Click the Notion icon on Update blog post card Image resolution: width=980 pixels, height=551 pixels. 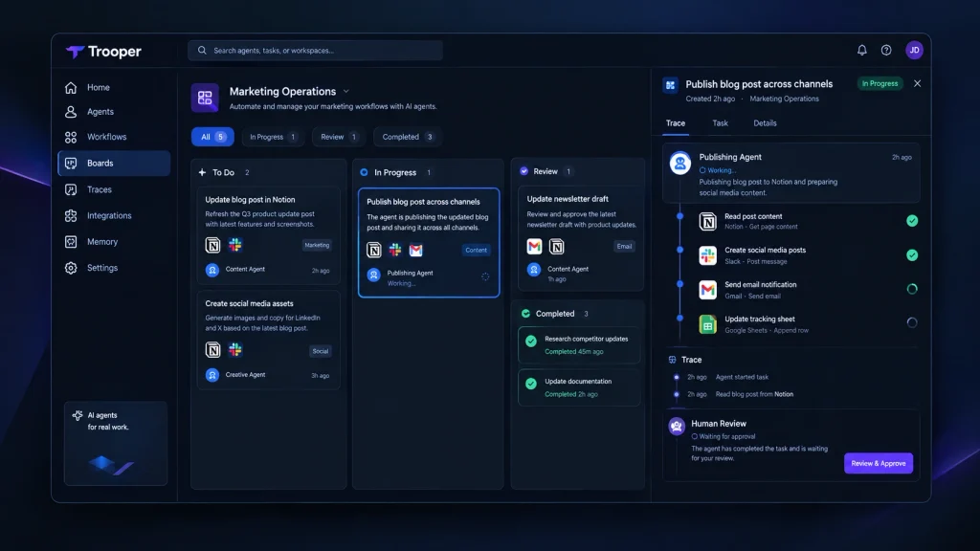[x=212, y=245]
